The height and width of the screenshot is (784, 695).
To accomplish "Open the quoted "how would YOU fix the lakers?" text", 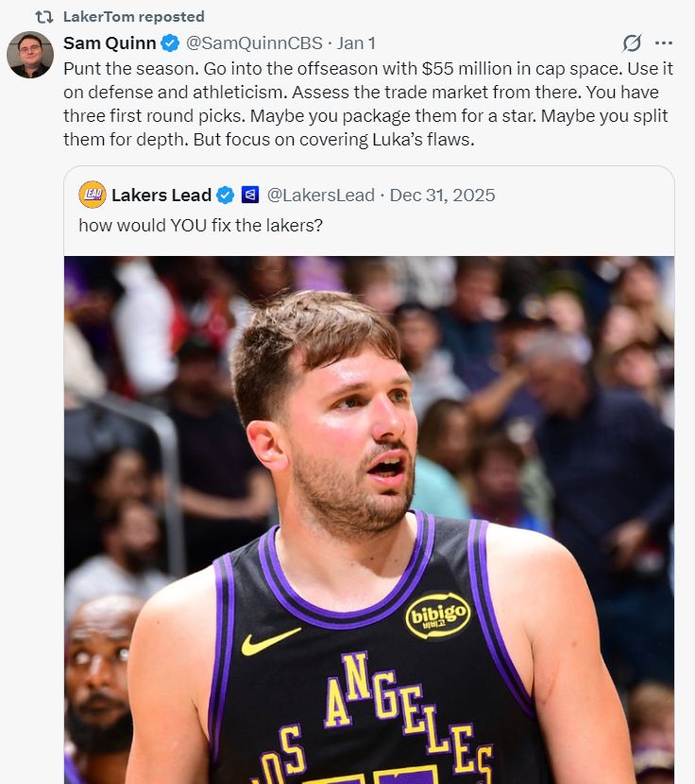I will 200,226.
